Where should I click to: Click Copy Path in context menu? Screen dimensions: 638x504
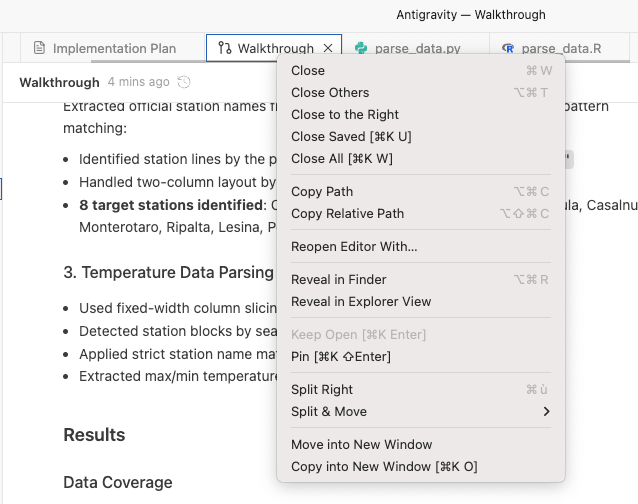tap(322, 192)
